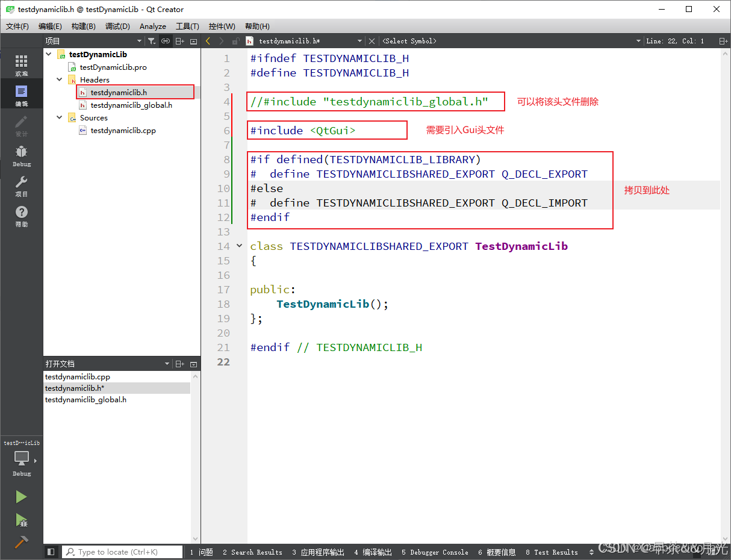
Task: Click the Type to locate search field
Action: tap(123, 552)
